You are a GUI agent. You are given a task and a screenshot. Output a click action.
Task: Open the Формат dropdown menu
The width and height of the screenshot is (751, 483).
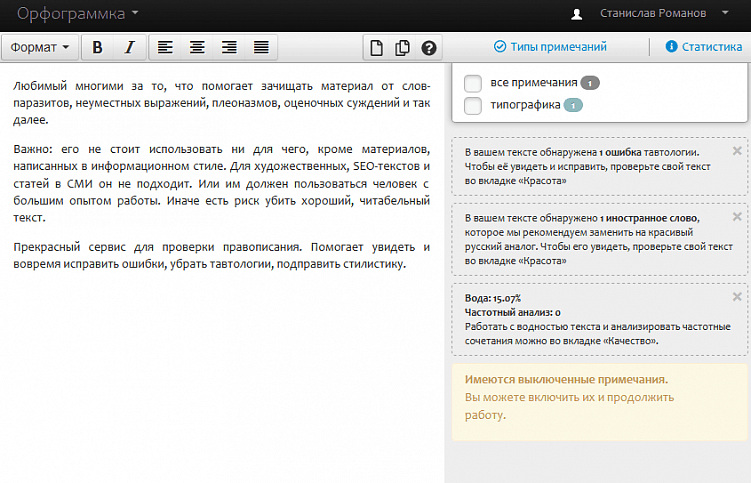pos(40,47)
